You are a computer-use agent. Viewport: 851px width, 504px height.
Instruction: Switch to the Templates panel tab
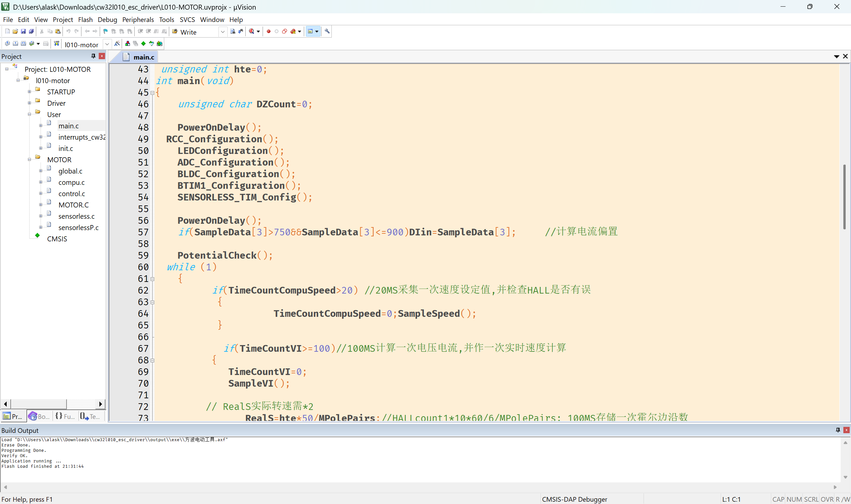point(90,416)
